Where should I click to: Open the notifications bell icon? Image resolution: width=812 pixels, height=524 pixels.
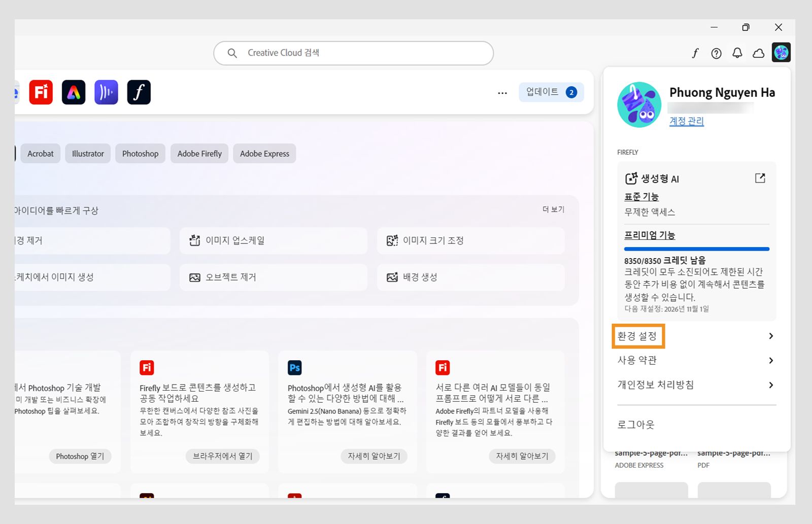(737, 53)
